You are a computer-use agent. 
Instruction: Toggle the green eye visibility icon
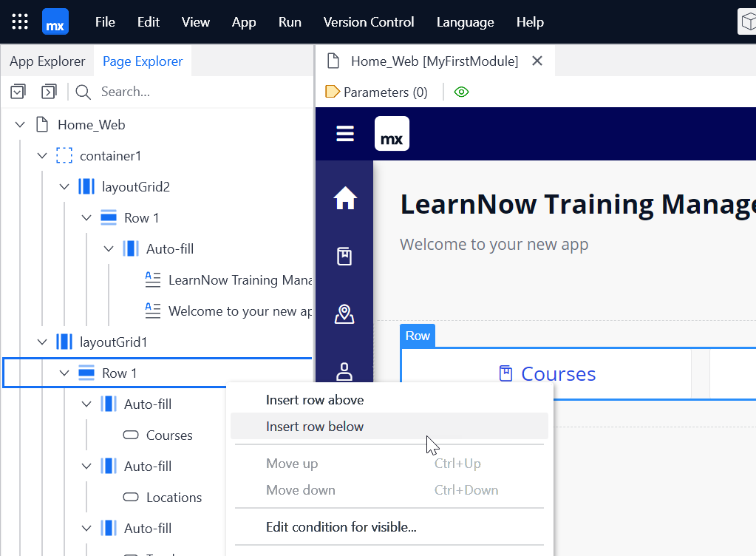[461, 92]
